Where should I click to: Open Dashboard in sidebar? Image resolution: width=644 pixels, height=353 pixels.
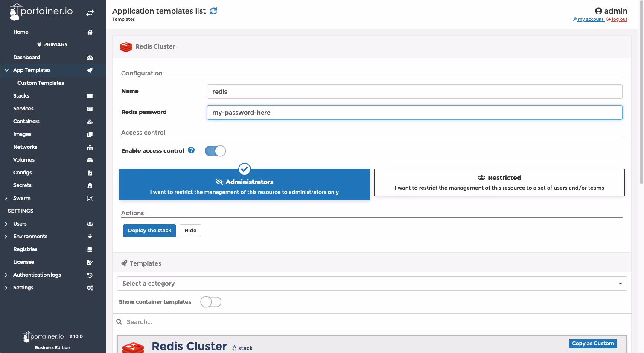click(26, 58)
